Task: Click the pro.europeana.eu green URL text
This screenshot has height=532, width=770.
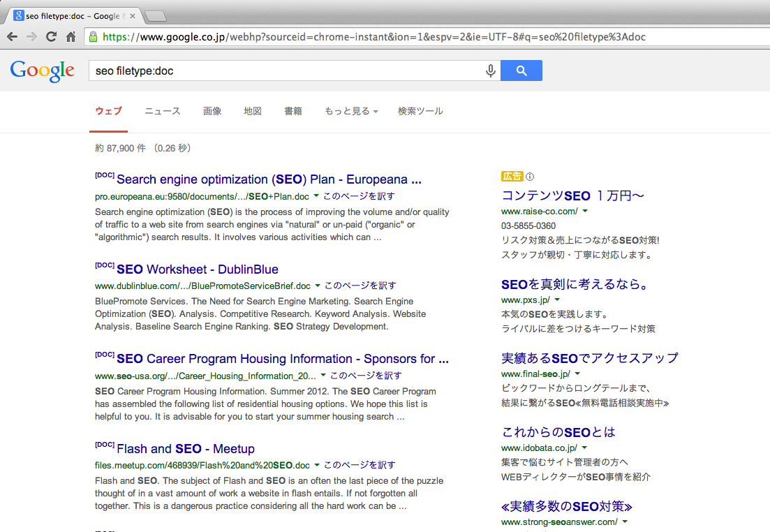Action: (x=202, y=196)
